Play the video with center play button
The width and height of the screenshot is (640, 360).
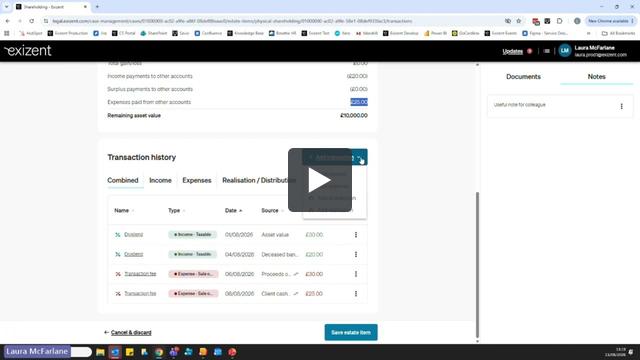320,180
